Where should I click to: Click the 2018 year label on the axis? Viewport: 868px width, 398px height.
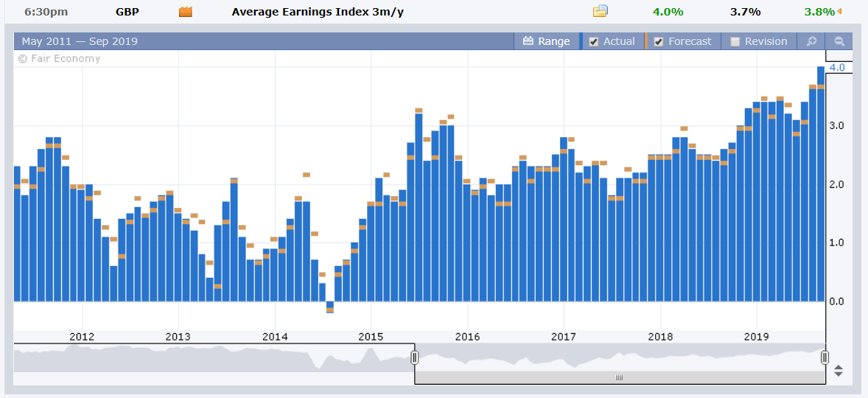[660, 337]
